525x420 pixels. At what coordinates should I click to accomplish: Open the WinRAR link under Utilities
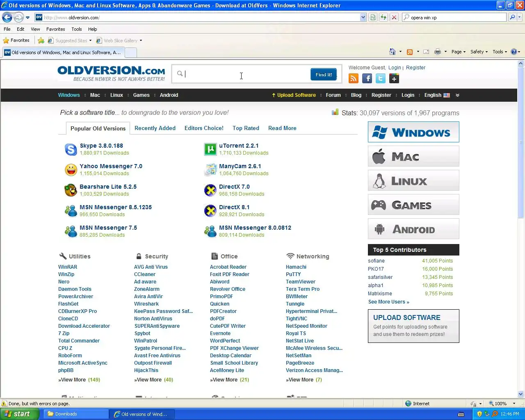click(68, 267)
